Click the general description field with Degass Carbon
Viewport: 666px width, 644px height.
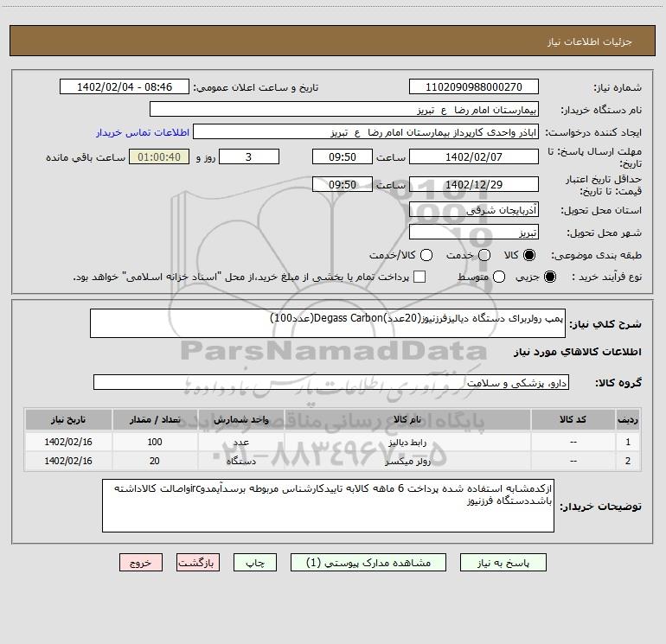click(328, 323)
